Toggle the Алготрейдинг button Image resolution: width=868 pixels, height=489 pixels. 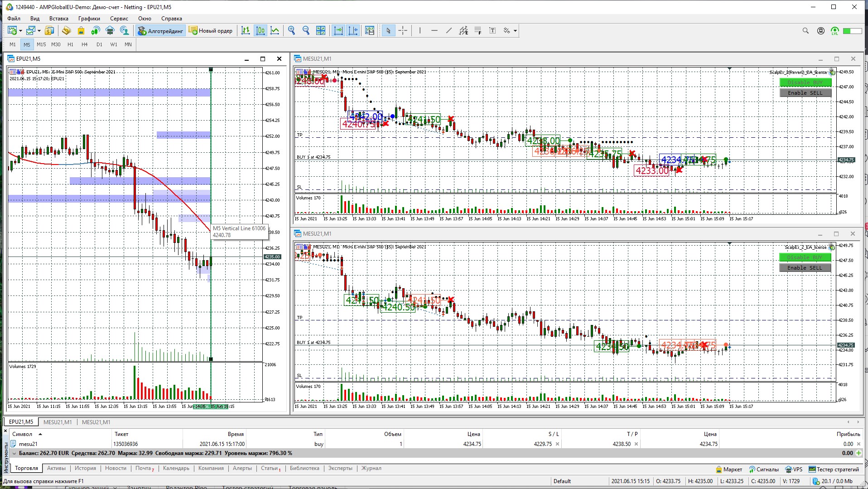[x=160, y=31]
